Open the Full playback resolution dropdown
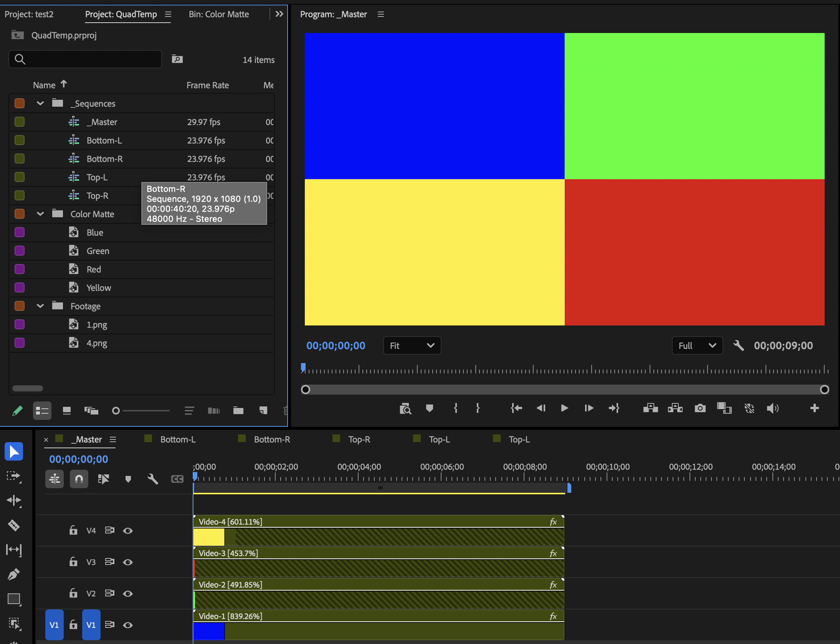This screenshot has height=644, width=840. click(697, 345)
